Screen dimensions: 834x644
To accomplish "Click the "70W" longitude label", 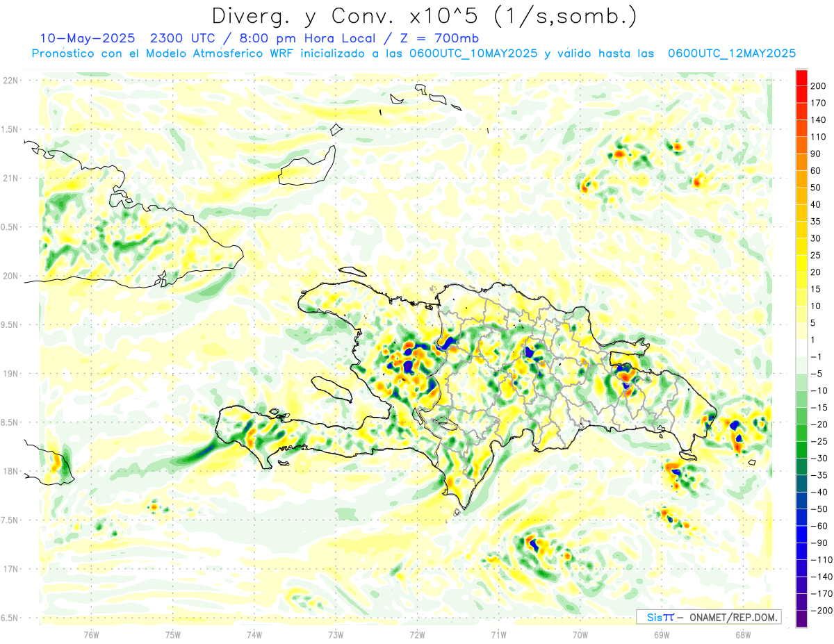I will pos(580,634).
